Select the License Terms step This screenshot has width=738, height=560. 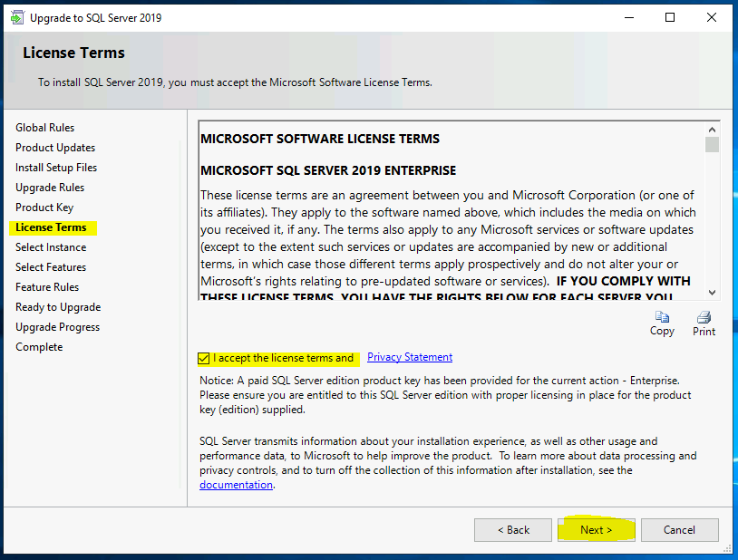pos(52,227)
